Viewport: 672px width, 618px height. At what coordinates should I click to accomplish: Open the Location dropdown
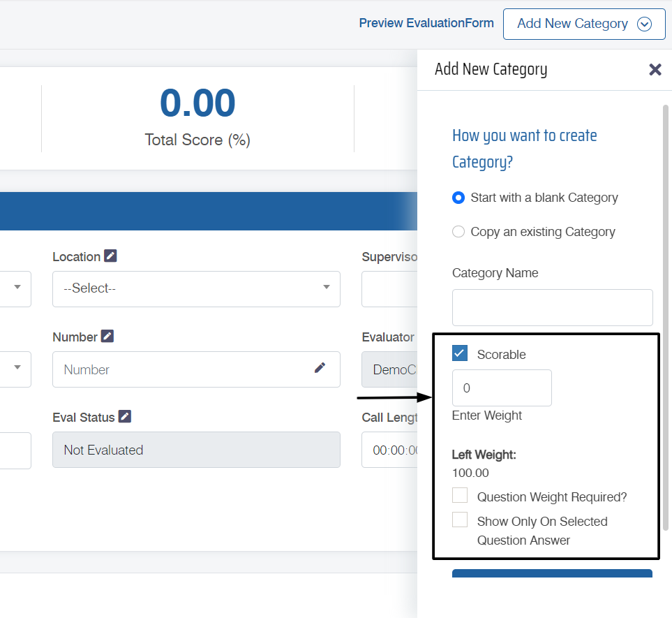point(196,288)
